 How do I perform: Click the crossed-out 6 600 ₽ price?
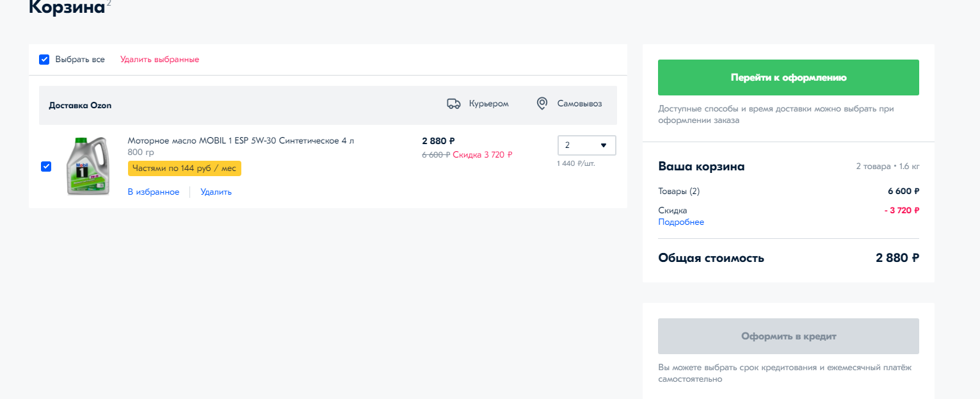[x=436, y=154]
